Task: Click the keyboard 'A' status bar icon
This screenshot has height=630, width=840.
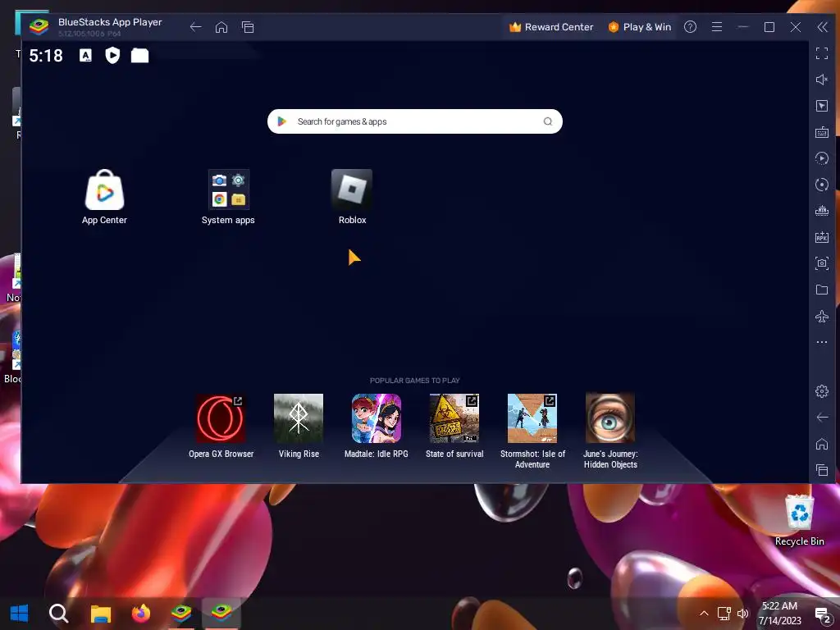Action: point(85,55)
